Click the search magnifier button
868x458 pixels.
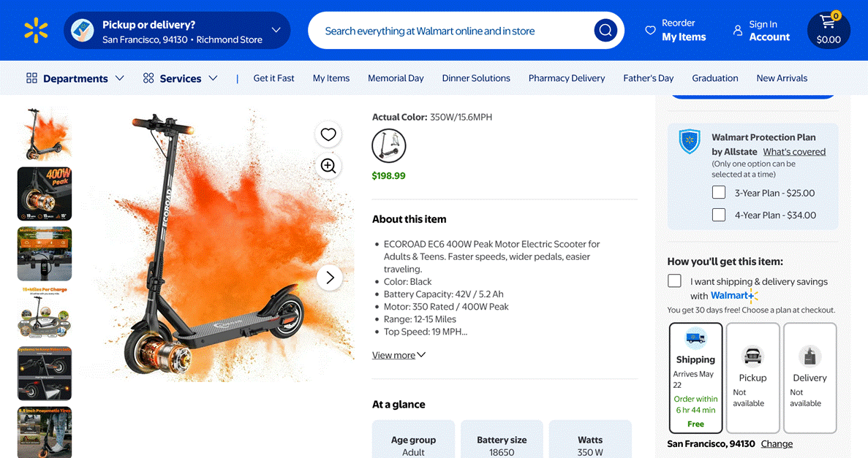coord(605,31)
